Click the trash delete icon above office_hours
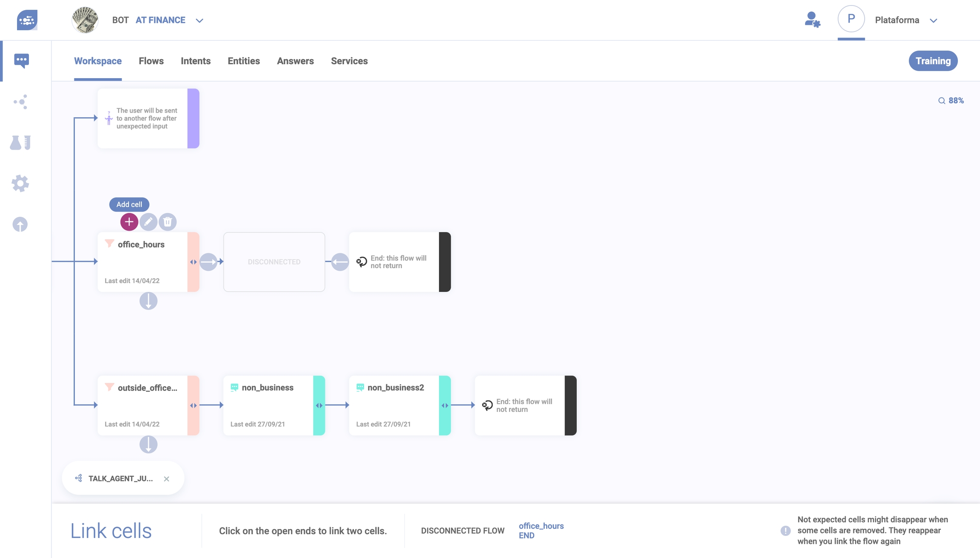This screenshot has height=558, width=980. coord(168,222)
